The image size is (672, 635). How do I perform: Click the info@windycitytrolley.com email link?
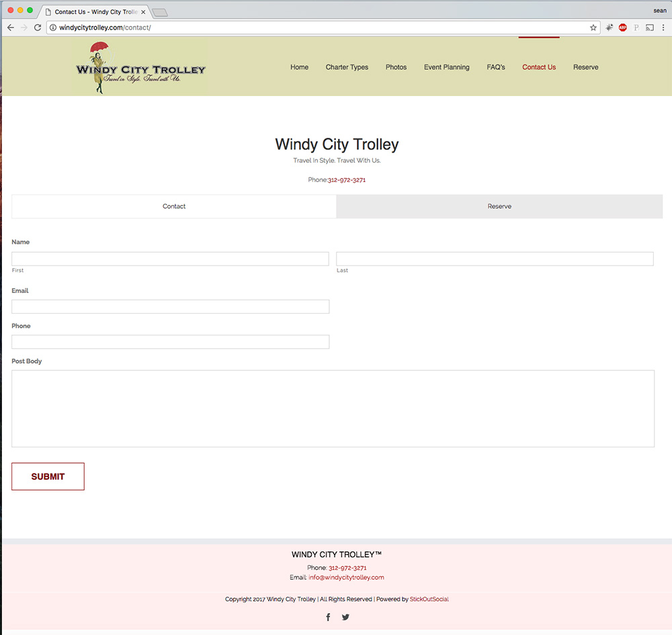pos(346,577)
